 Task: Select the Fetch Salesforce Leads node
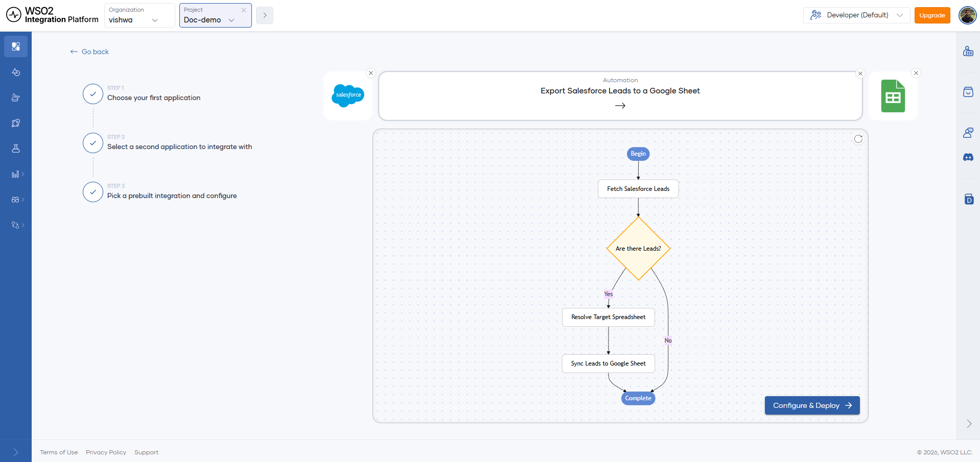(x=638, y=189)
